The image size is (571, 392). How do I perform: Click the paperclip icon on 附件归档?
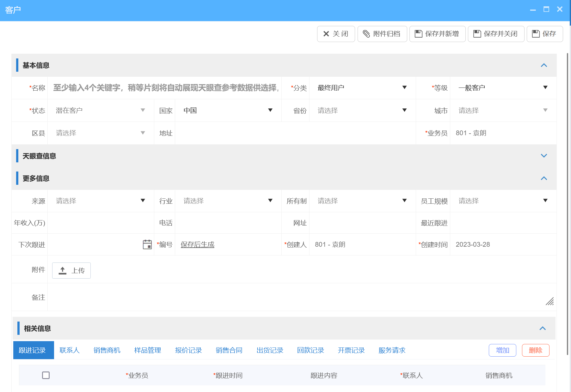[367, 34]
